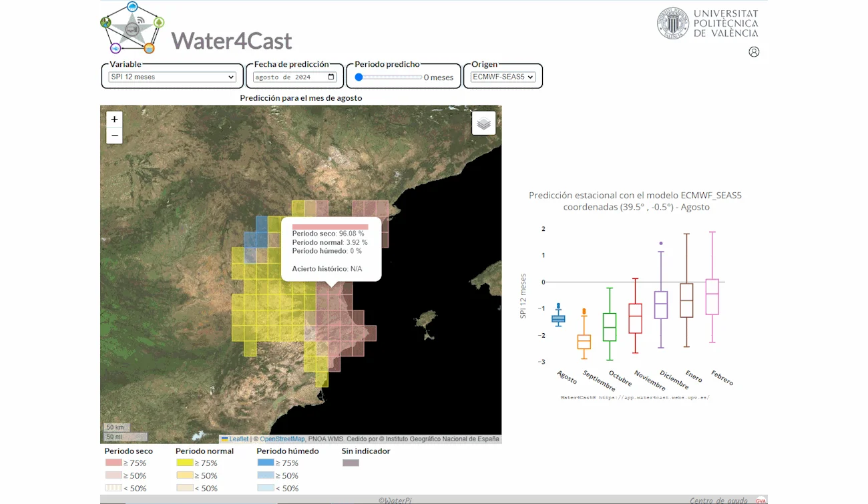Click the 'Periodo seco: 96.08 %' popup text

tap(329, 234)
